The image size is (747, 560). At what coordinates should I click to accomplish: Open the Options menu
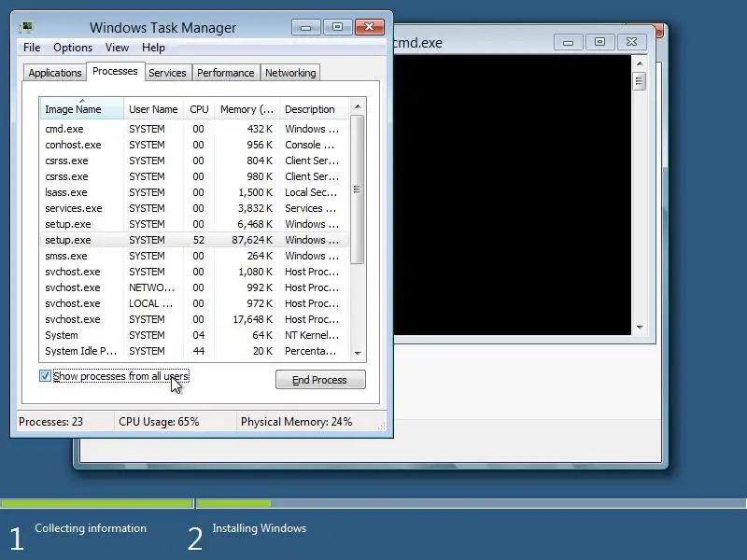[x=73, y=48]
